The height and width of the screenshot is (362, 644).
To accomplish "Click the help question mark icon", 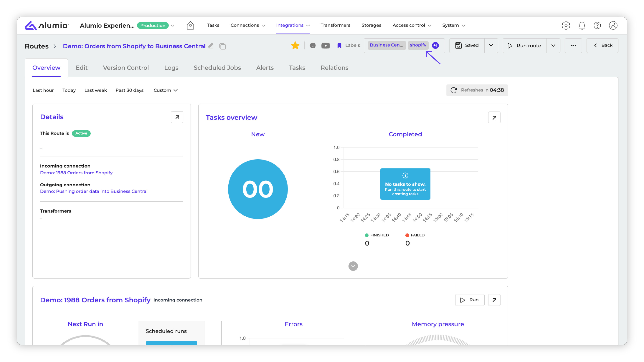I will [x=597, y=25].
